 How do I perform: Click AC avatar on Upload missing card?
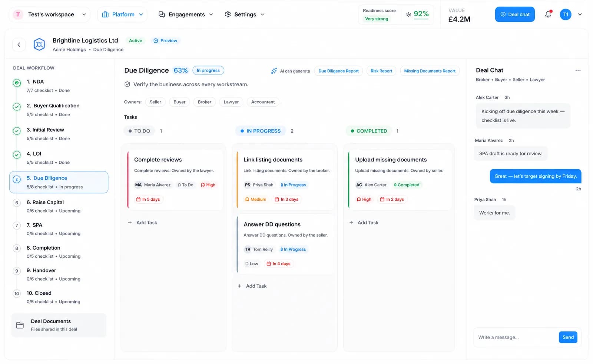point(359,185)
